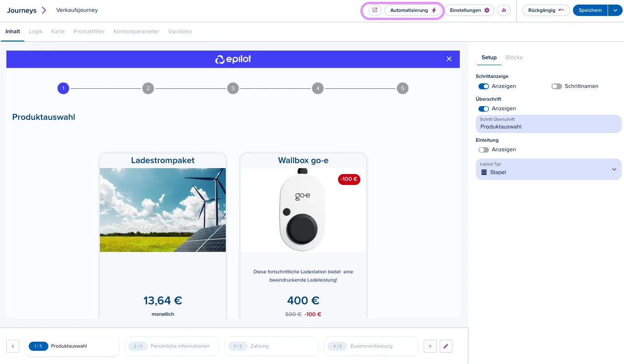Toggle Schrittanzeige Anzeigen switch
This screenshot has width=624, height=364.
point(484,86)
